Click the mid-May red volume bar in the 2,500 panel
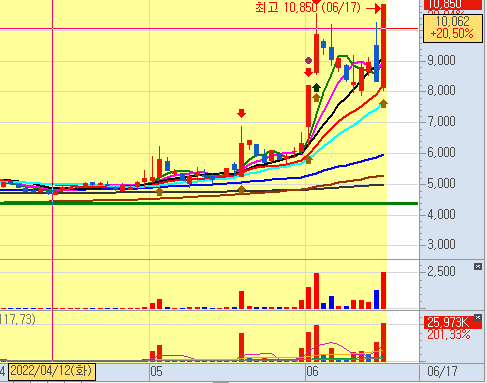Image resolution: width=487 pixels, height=383 pixels. (x=241, y=300)
